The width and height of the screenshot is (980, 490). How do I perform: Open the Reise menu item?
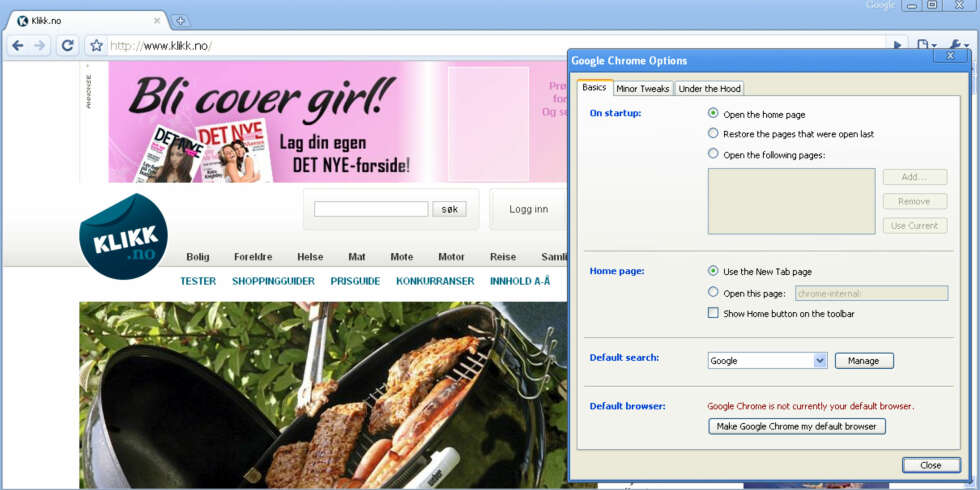click(503, 257)
